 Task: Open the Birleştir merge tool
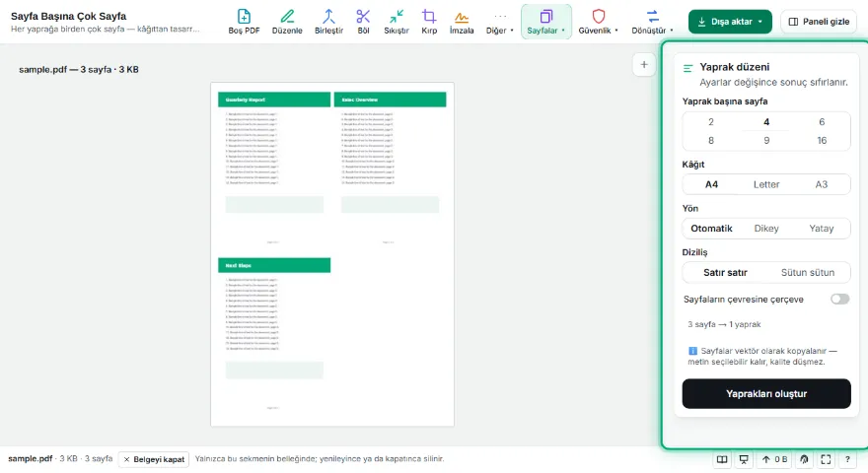pyautogui.click(x=328, y=22)
